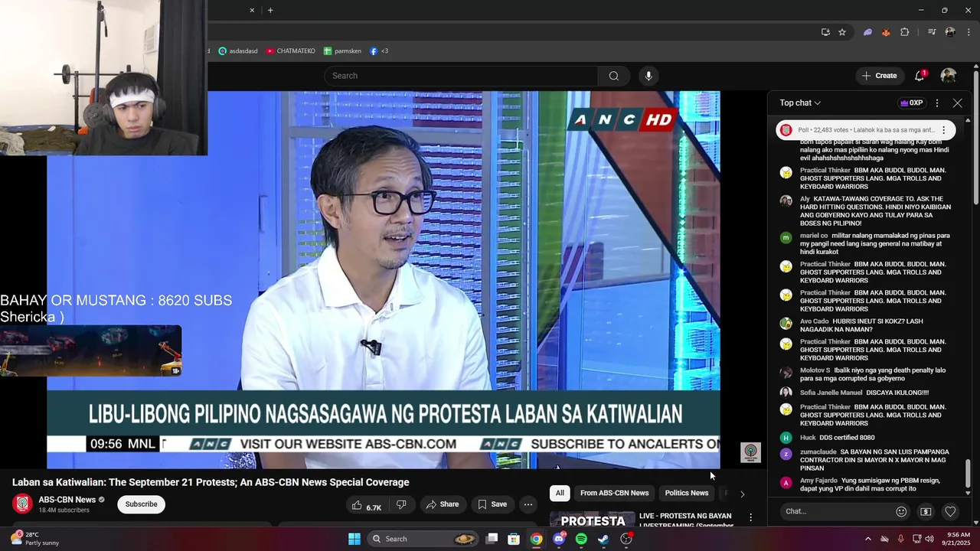The width and height of the screenshot is (980, 551).
Task: Open the parmsken bookmark
Action: [342, 51]
